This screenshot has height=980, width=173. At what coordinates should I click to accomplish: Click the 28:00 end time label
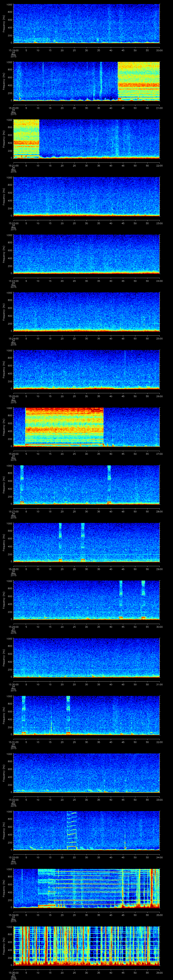click(x=159, y=511)
